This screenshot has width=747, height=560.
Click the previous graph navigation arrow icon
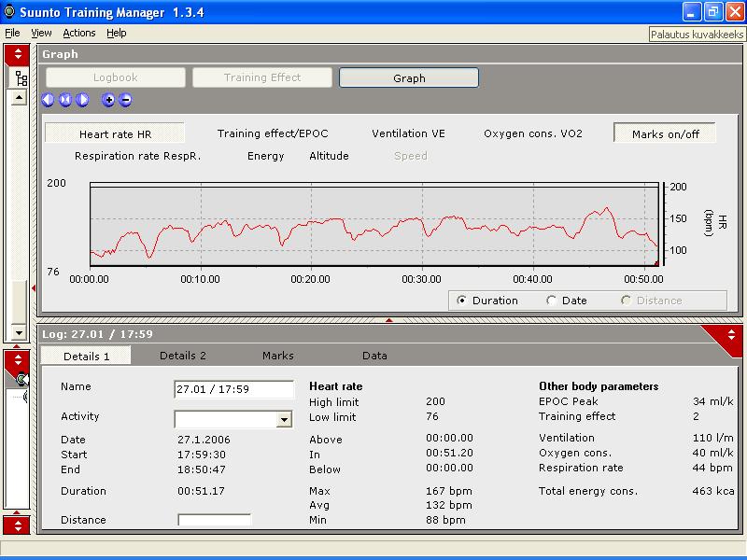[x=49, y=100]
